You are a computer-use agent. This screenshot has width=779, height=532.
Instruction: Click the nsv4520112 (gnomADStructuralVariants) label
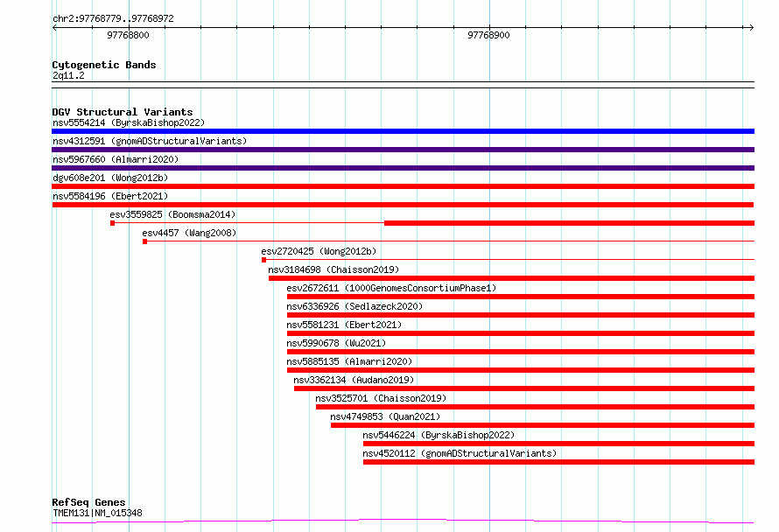tap(460, 453)
